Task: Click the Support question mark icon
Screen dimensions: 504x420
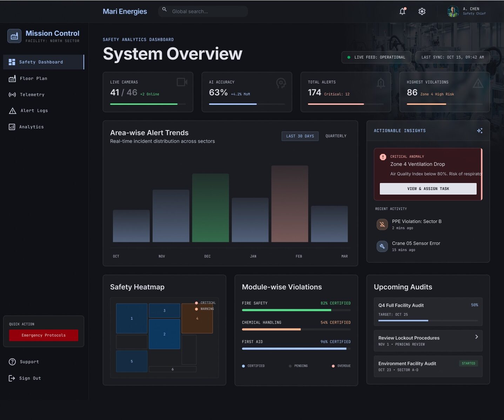Action: (x=12, y=362)
